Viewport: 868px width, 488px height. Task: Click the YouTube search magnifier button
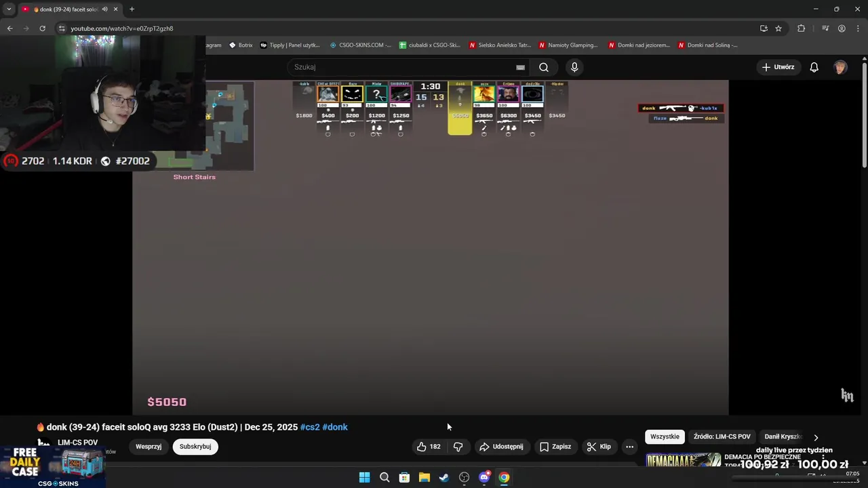[544, 67]
